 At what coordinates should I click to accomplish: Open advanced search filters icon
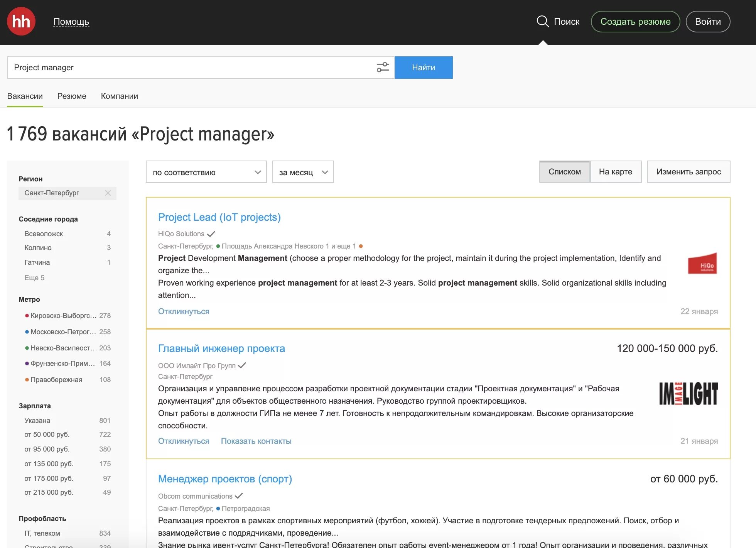pyautogui.click(x=383, y=68)
